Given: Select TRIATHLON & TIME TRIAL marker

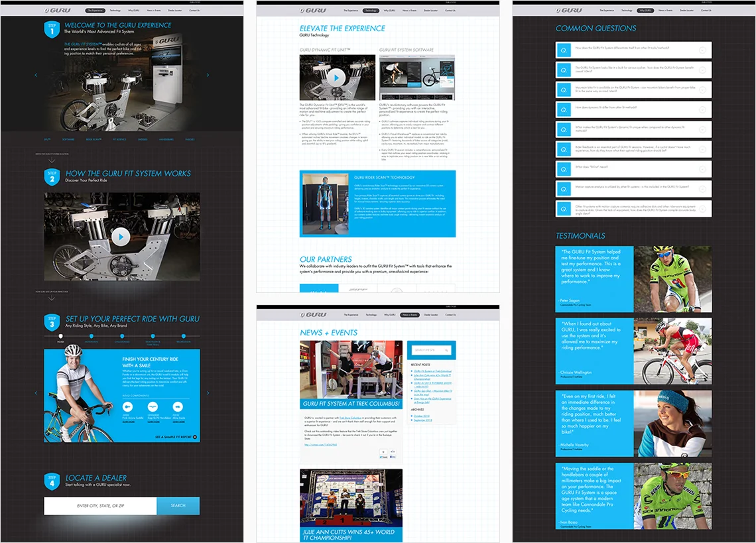Looking at the screenshot, I should (x=153, y=336).
